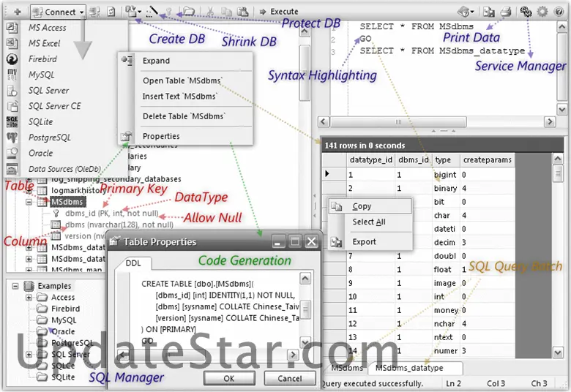This screenshot has width=571, height=392.
Task: Collapse the Examples node
Action: [15, 286]
